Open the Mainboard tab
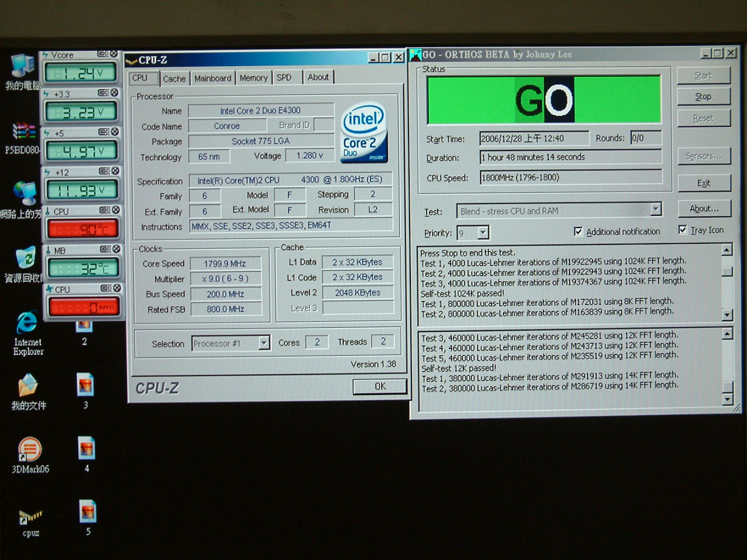 tap(212, 78)
